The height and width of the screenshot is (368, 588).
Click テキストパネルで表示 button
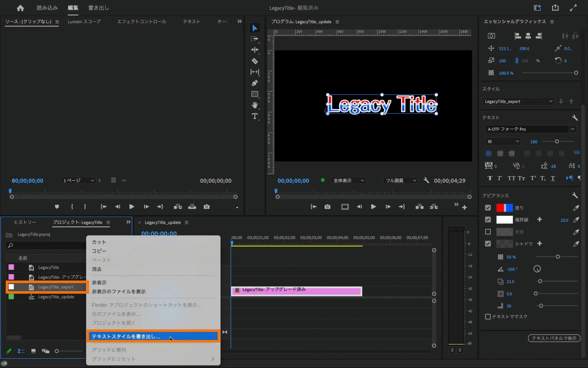[554, 338]
